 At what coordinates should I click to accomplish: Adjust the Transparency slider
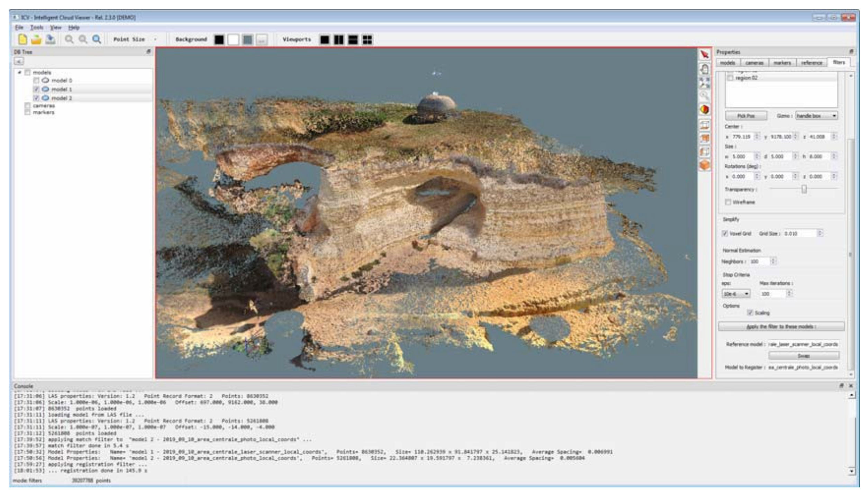[804, 190]
